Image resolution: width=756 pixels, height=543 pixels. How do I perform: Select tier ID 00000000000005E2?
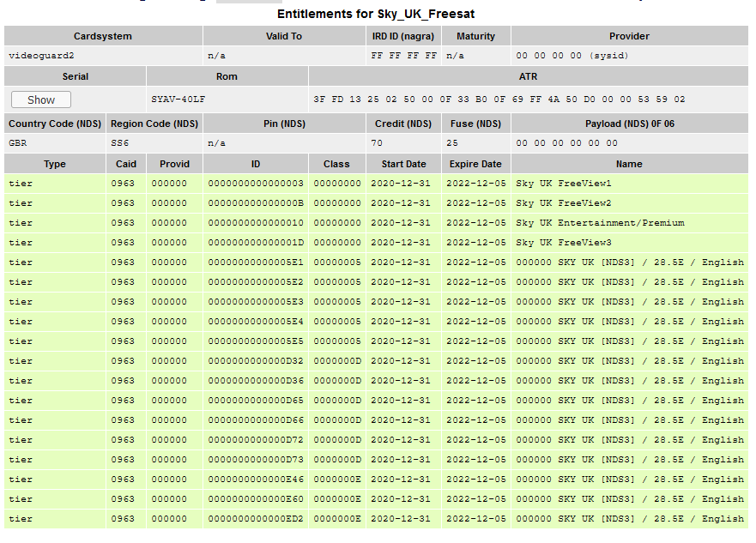tap(256, 282)
